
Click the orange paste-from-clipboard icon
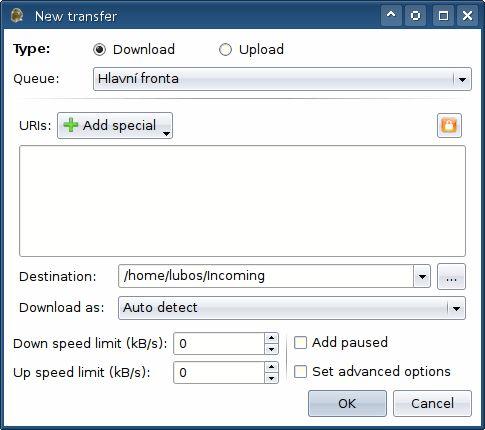tap(449, 126)
